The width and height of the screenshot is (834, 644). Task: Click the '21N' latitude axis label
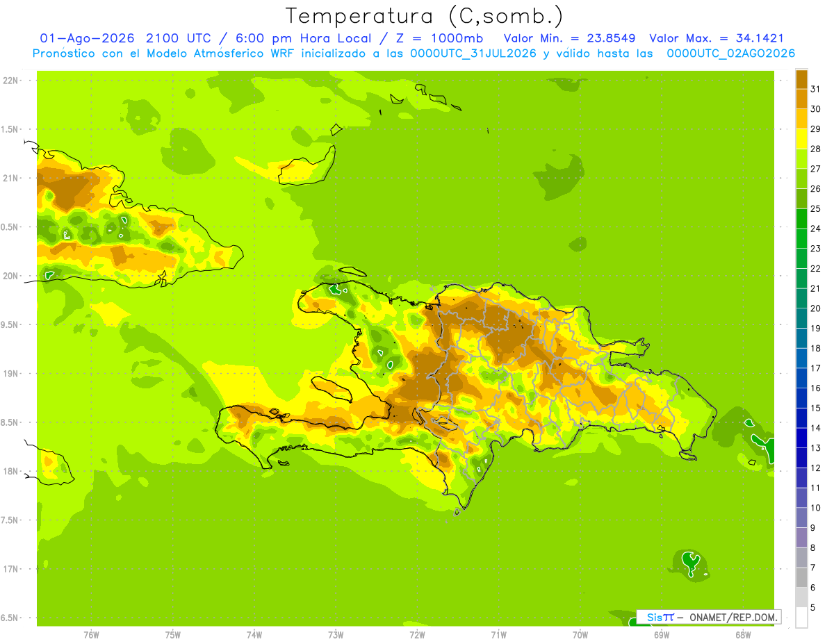[x=10, y=178]
